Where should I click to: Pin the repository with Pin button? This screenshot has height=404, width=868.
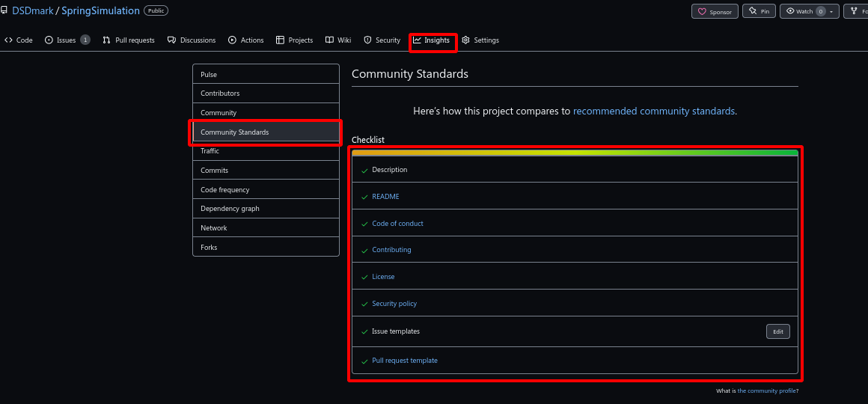(759, 11)
